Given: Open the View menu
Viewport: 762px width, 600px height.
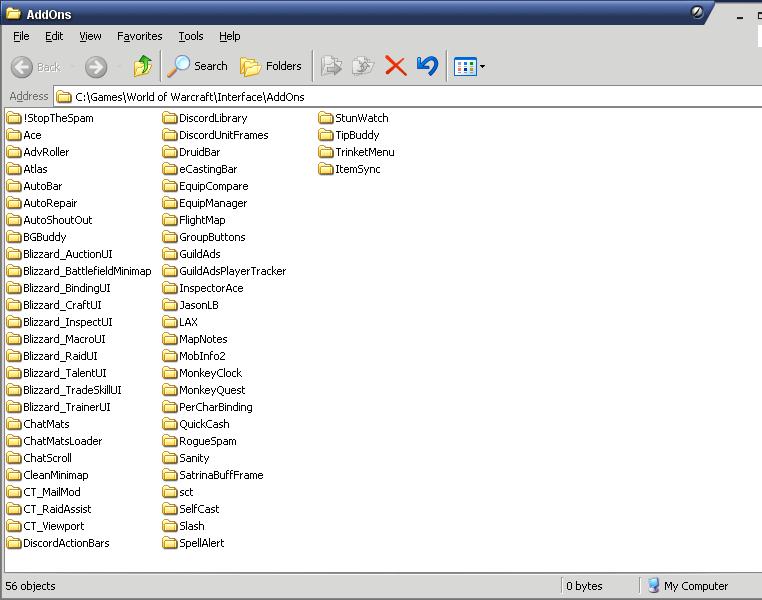Looking at the screenshot, I should [90, 36].
